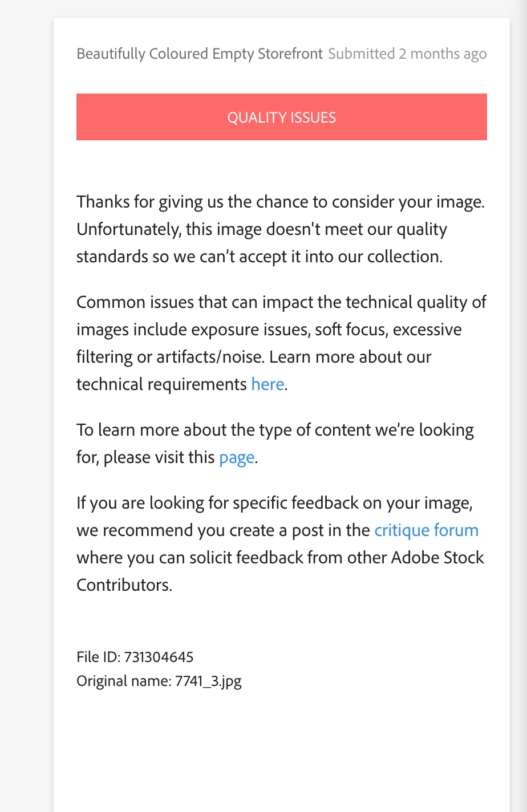
Task: Click the "we recommend you create a post" text
Action: point(223,530)
